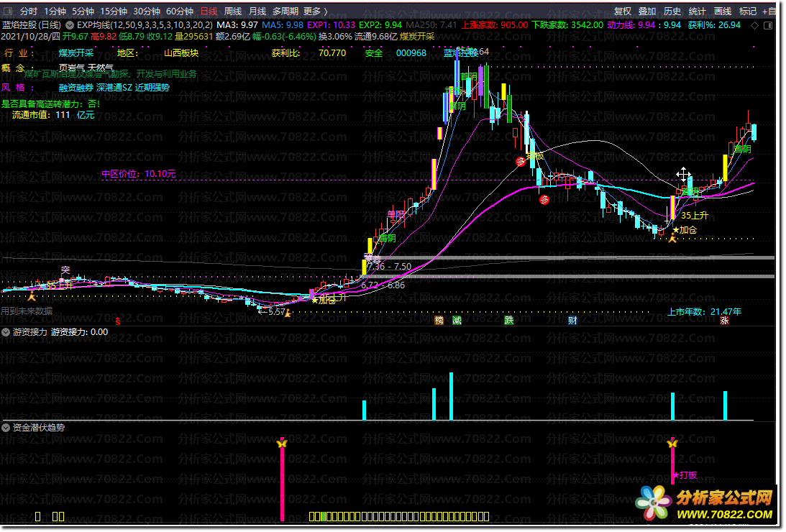Viewport: 786px width, 532px height.
Task: Toggle the right panel icon in the indicator bar
Action: click(767, 25)
